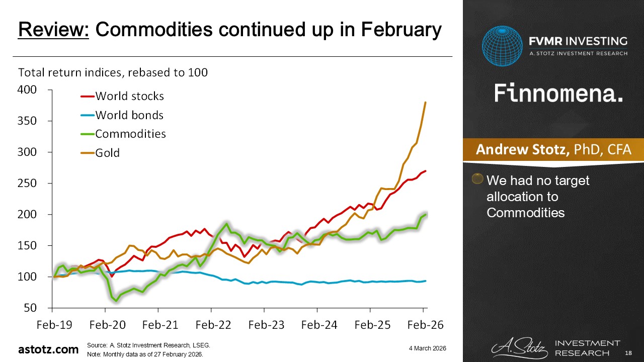Click the 'Total return indices, rebased to 100' subtitle
Viewport: 644px width, 362px height.
pyautogui.click(x=113, y=72)
